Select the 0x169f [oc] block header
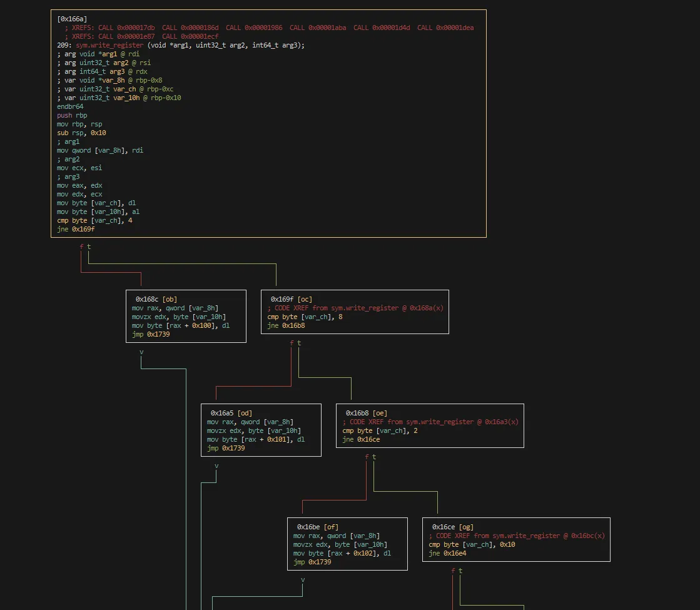The width and height of the screenshot is (700, 610). point(292,299)
